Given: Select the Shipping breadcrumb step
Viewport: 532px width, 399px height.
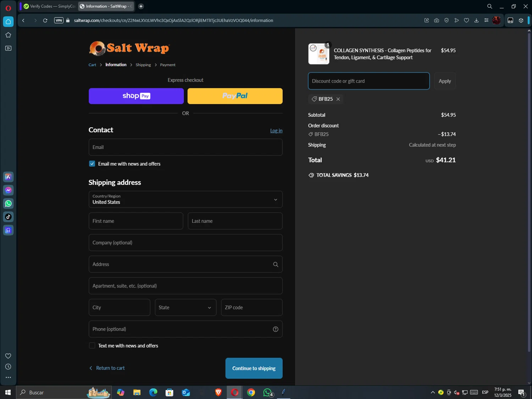Looking at the screenshot, I should (143, 65).
